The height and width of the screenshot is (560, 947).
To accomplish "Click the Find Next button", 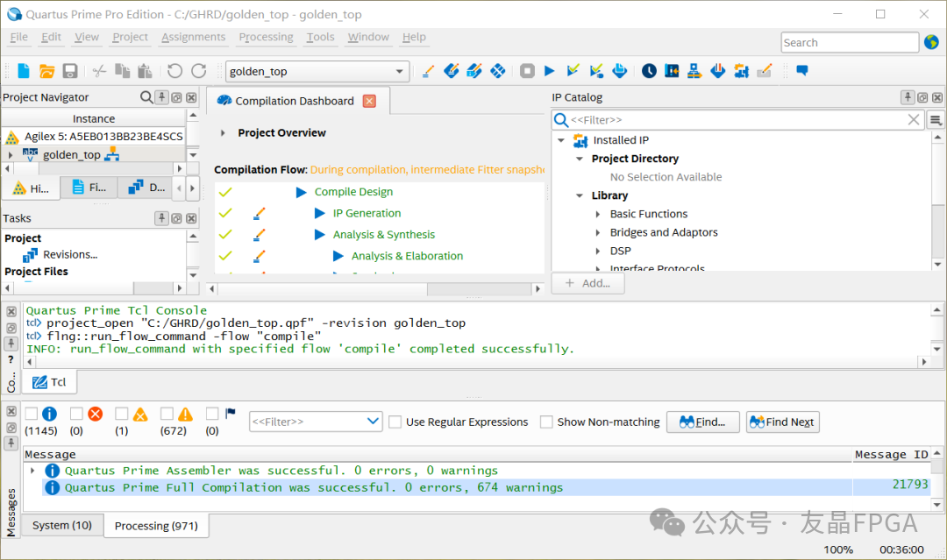I will point(783,422).
